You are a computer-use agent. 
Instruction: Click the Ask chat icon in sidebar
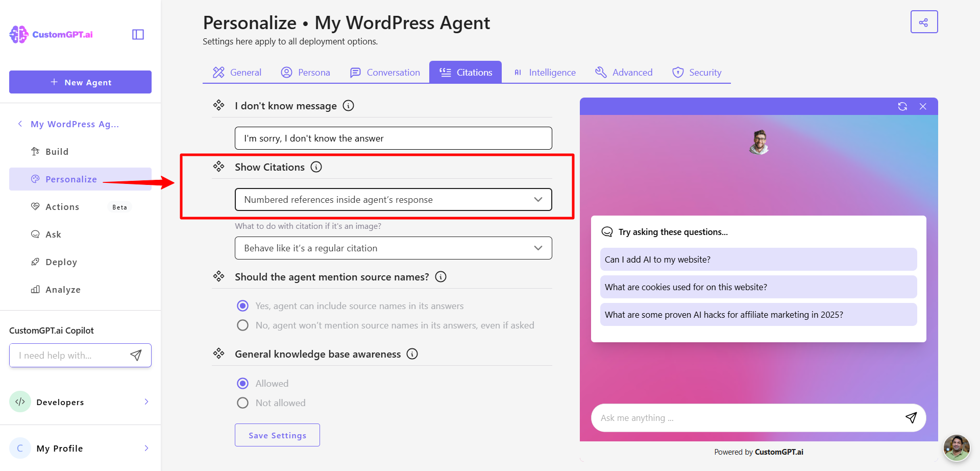pos(35,234)
